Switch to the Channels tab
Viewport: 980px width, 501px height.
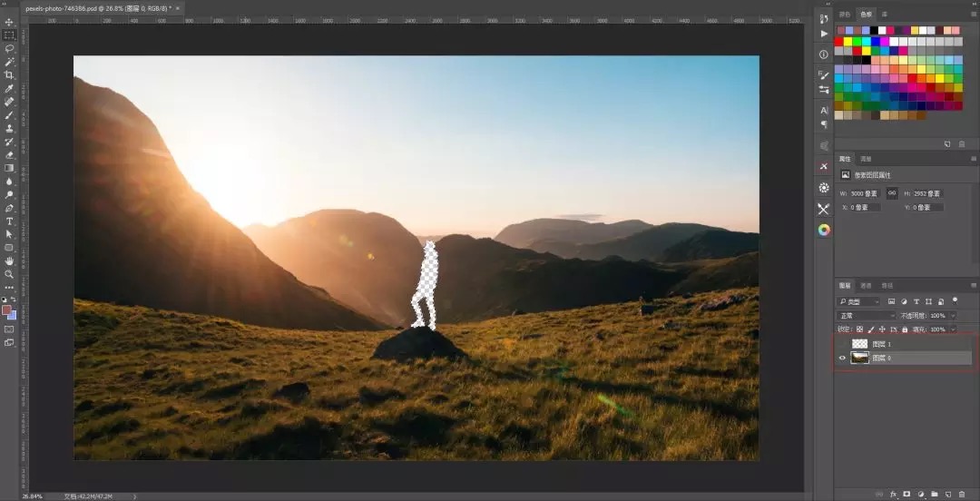pos(866,285)
